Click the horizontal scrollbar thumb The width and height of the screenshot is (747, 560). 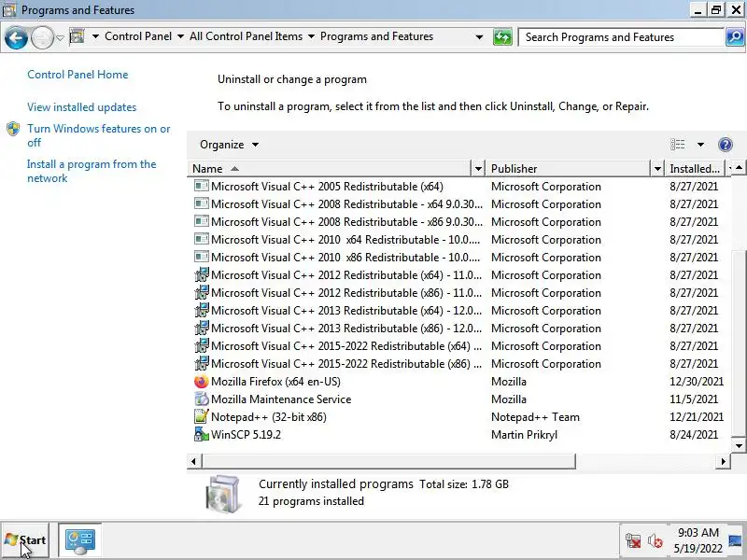388,461
